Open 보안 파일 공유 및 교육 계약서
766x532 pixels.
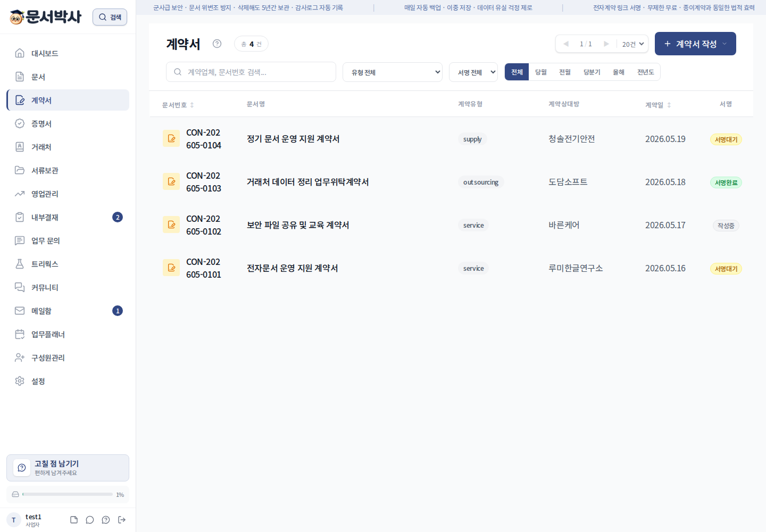click(298, 225)
